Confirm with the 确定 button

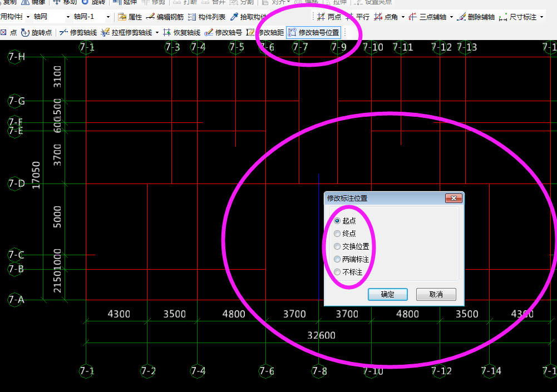(x=387, y=294)
